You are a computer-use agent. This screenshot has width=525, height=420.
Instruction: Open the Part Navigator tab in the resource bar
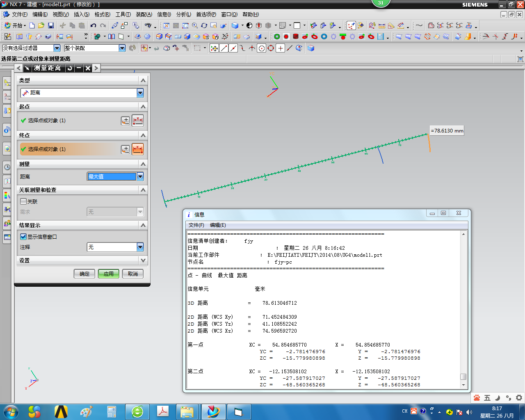[7, 97]
